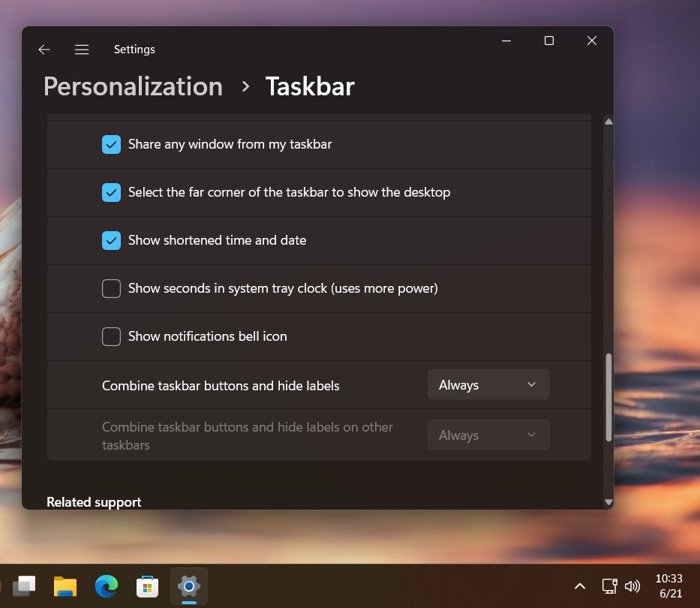Click the disabled other taskbars dropdown

[488, 435]
